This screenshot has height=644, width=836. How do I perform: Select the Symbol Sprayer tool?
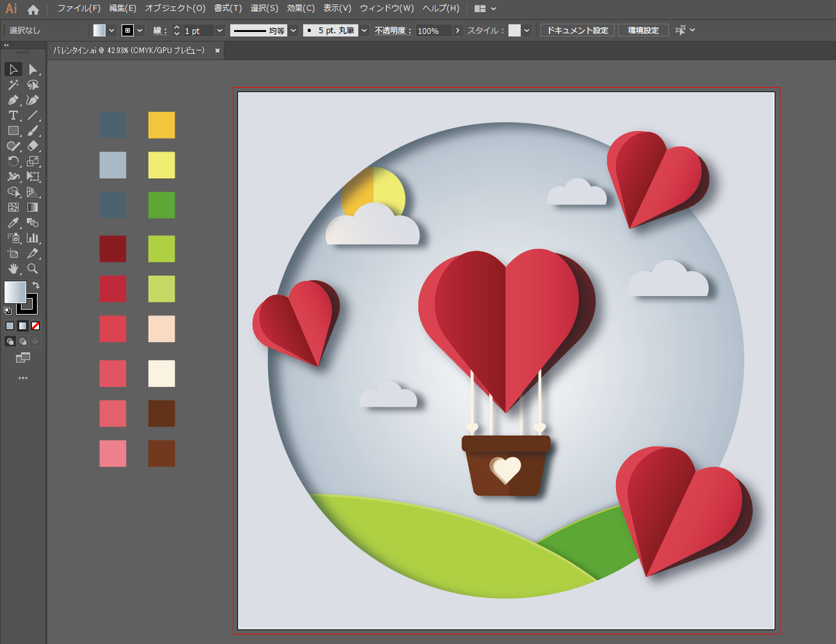(13, 237)
